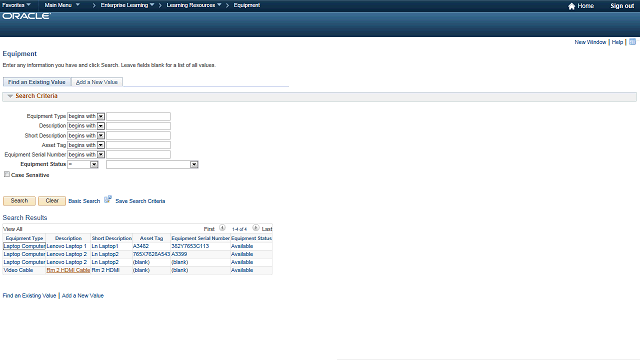Click the Clear button
The height and width of the screenshot is (360, 640).
pyautogui.click(x=52, y=201)
